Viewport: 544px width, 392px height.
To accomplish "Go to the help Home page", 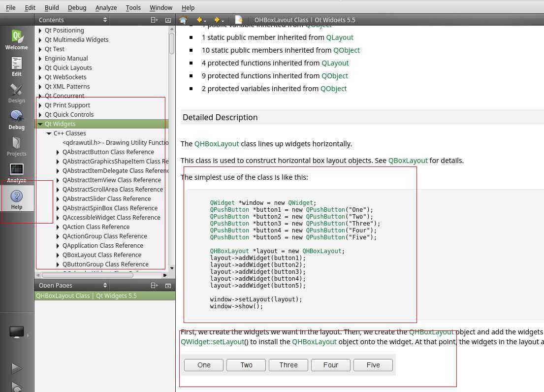I will coord(183,20).
